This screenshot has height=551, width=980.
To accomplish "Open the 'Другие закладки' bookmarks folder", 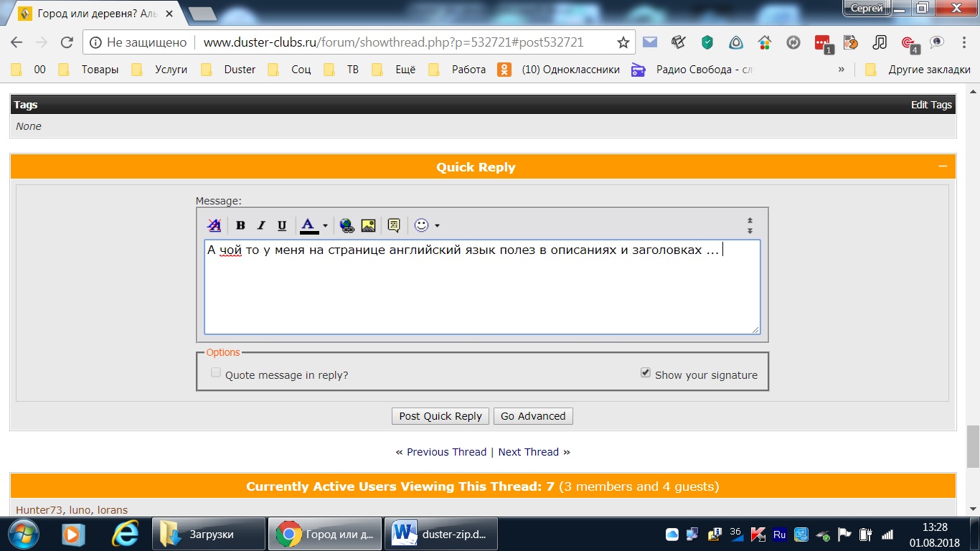I will click(919, 70).
